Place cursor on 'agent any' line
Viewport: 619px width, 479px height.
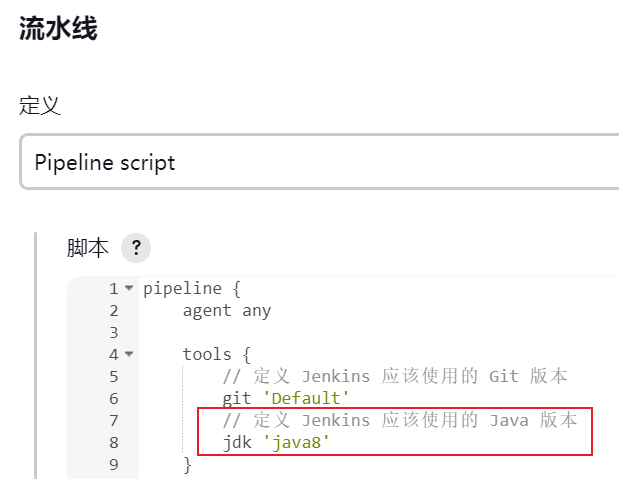226,311
